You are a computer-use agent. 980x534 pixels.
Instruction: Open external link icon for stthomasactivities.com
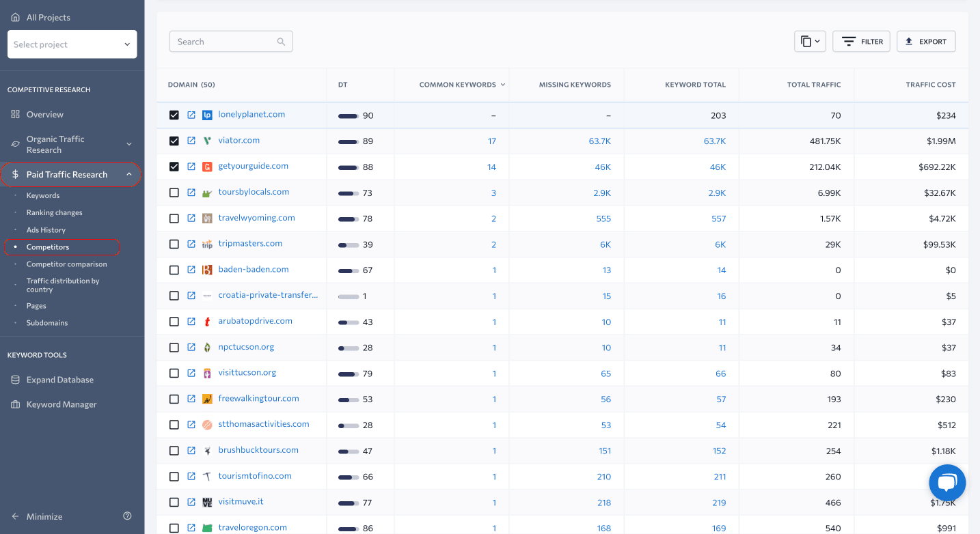[x=191, y=425]
